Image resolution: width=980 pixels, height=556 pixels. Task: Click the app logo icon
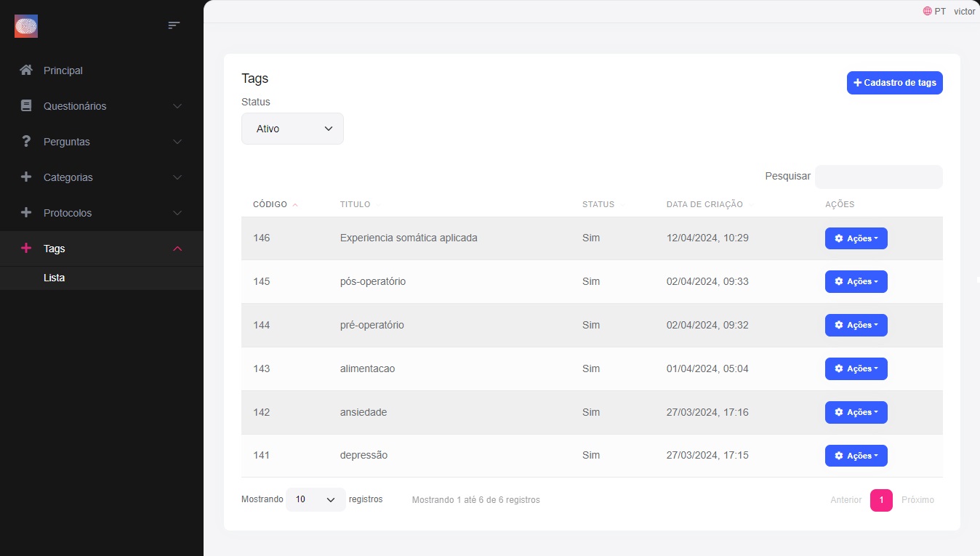click(26, 27)
